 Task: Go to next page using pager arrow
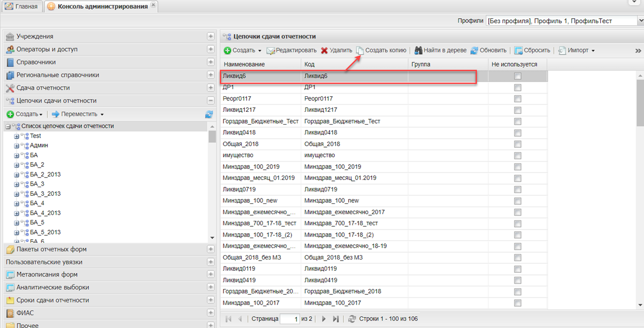coord(324,319)
